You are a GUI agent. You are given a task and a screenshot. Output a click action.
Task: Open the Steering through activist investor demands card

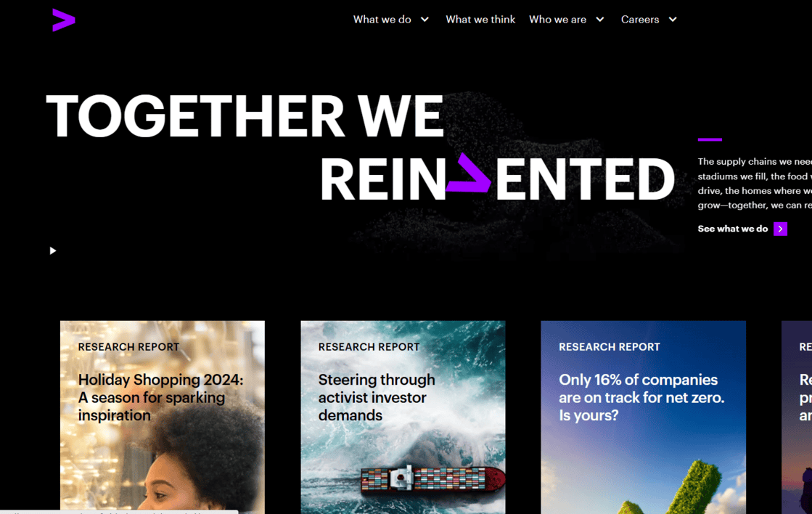(403, 417)
